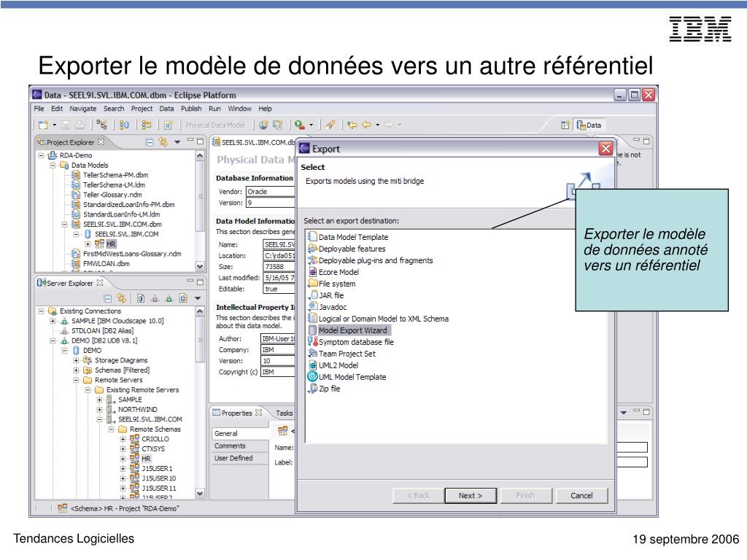This screenshot has width=747, height=560.
Task: Open the Run menu
Action: pos(214,109)
